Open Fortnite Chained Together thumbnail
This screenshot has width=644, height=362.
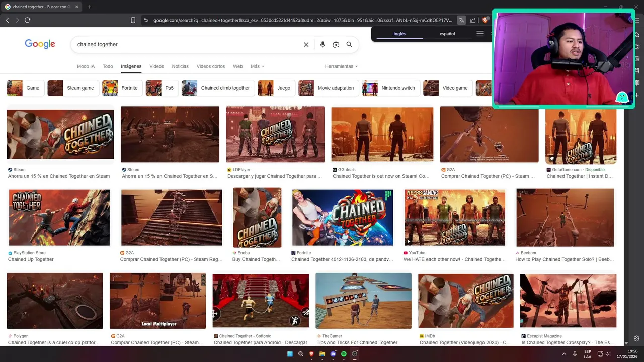point(343,217)
